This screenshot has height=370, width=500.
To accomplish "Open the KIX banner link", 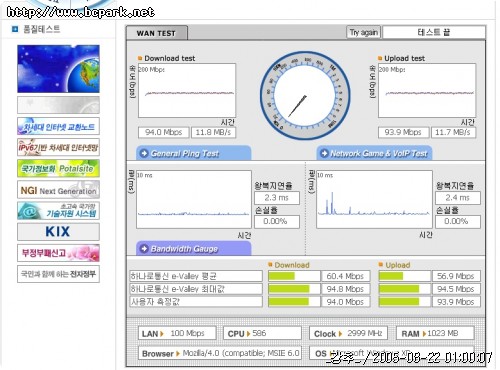I will point(58,232).
